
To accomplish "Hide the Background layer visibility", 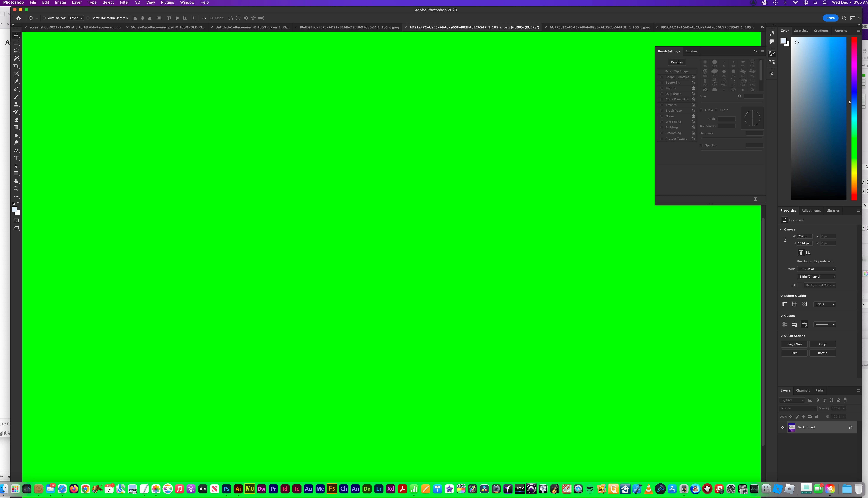I will coord(782,427).
